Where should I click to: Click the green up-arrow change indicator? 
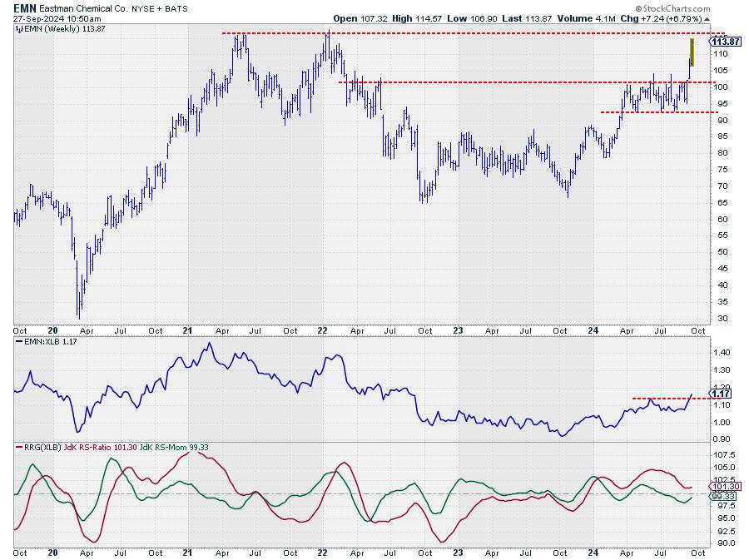(x=707, y=17)
